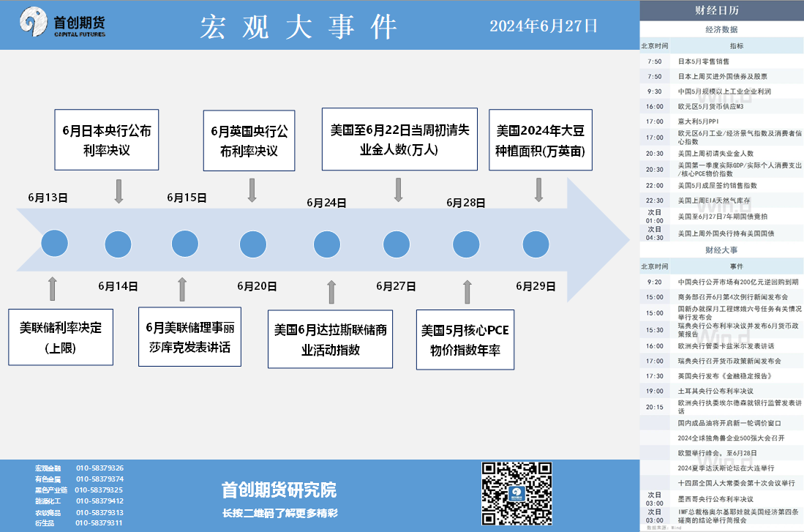This screenshot has width=804, height=532.
Task: Click the 6月日本央行公布利率决议 box
Action: pos(107,140)
